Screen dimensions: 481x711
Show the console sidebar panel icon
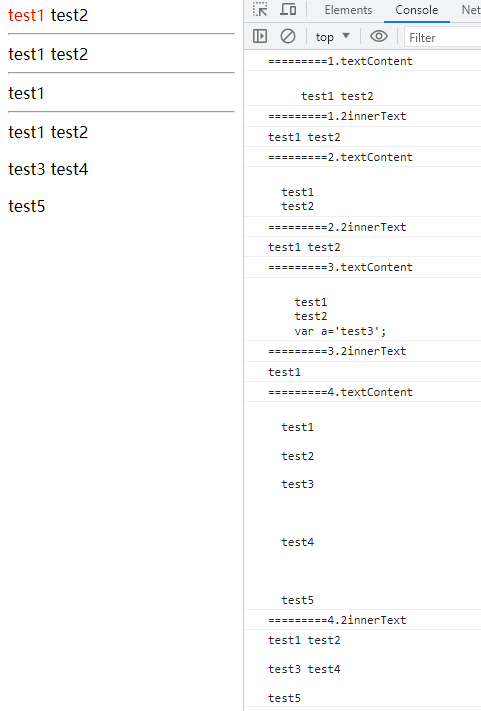click(260, 36)
